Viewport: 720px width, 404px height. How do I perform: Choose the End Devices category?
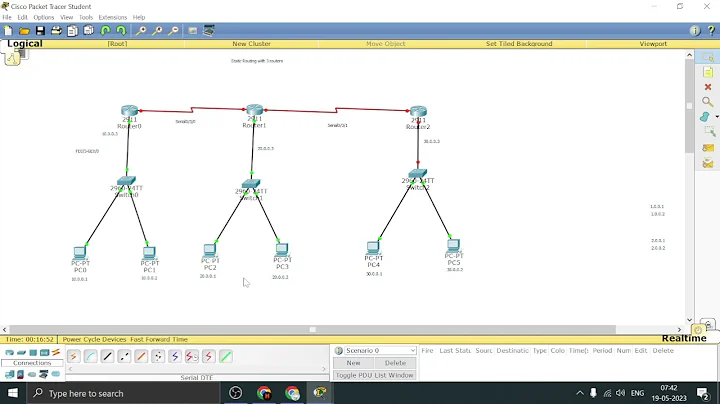[x=9, y=374]
